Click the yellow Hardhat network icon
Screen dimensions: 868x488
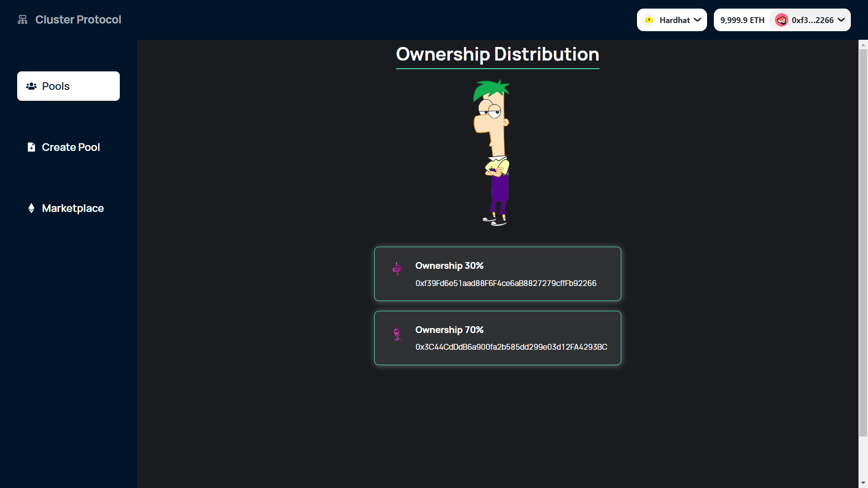(x=649, y=20)
